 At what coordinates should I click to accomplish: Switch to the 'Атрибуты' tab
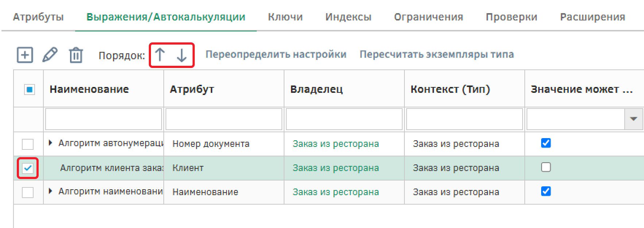38,17
